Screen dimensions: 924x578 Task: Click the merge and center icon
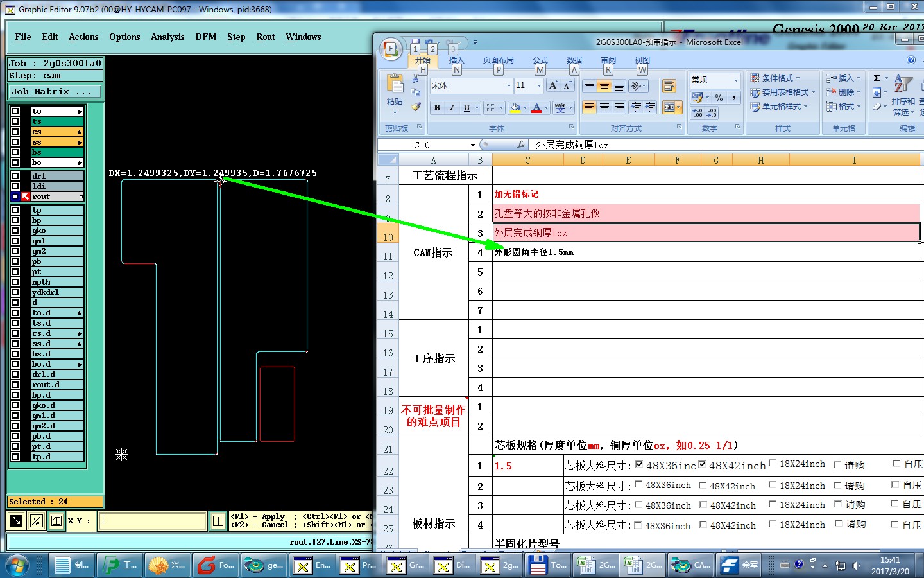coord(669,107)
